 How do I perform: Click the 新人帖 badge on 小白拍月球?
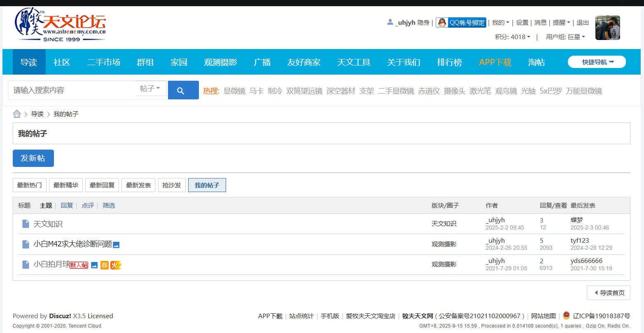click(79, 265)
